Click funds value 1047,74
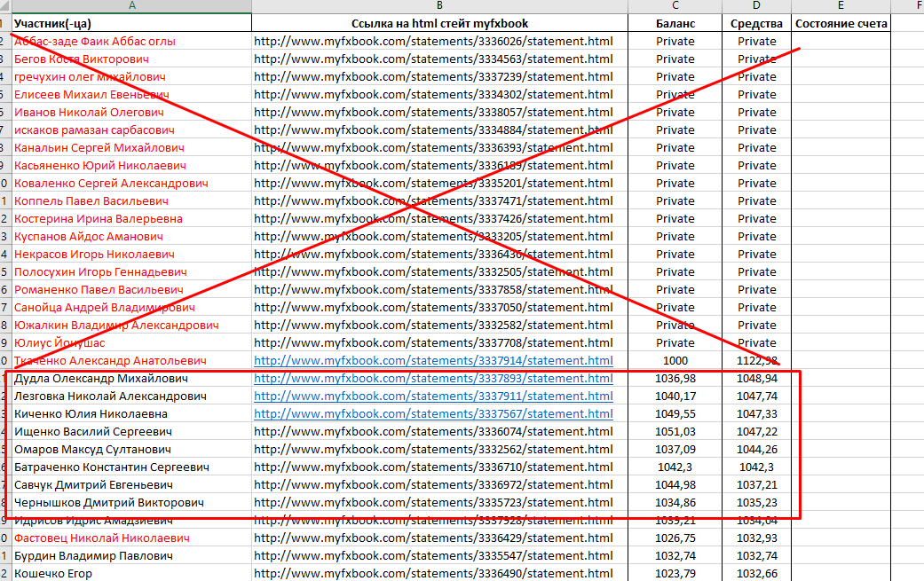Image resolution: width=924 pixels, height=581 pixels. click(756, 396)
